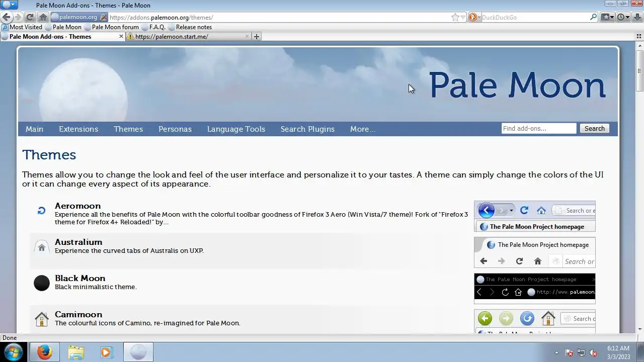
Task: Open the URL history dropdown arrow
Action: (x=463, y=17)
